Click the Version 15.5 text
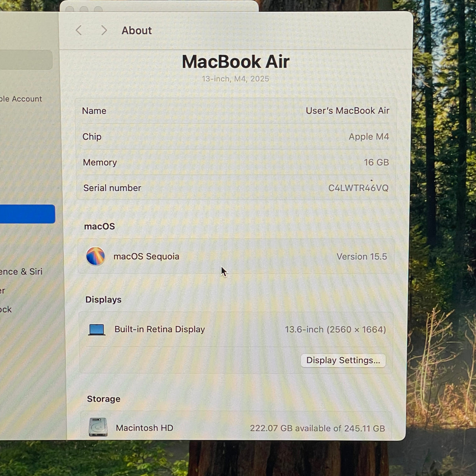Image resolution: width=476 pixels, height=476 pixels. tap(362, 257)
